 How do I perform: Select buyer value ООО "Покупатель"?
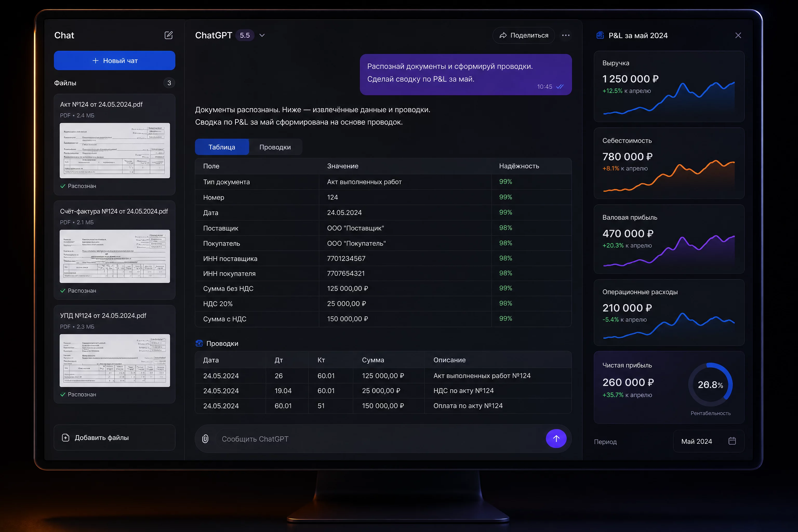[357, 243]
